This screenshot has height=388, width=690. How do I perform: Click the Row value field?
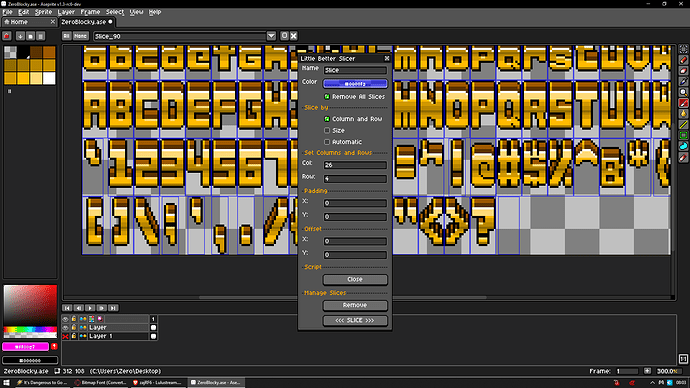pos(355,179)
